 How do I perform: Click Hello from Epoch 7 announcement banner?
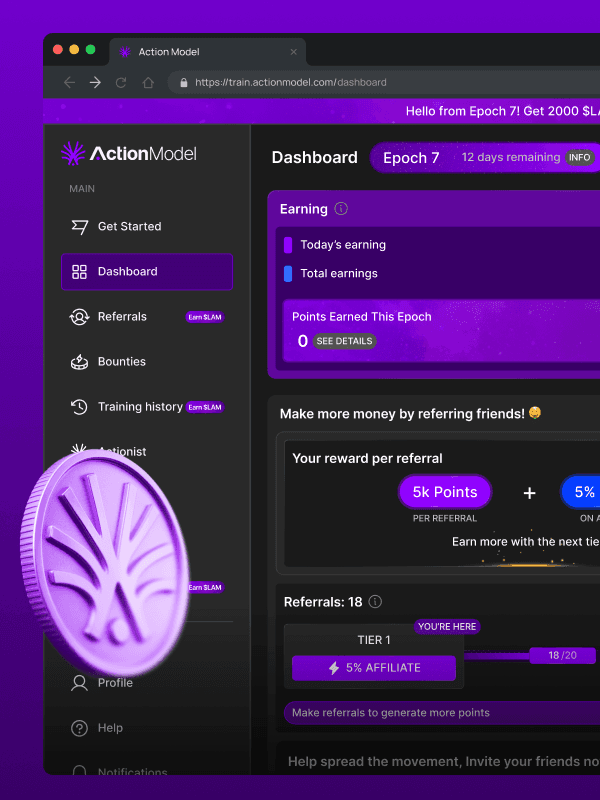point(322,111)
